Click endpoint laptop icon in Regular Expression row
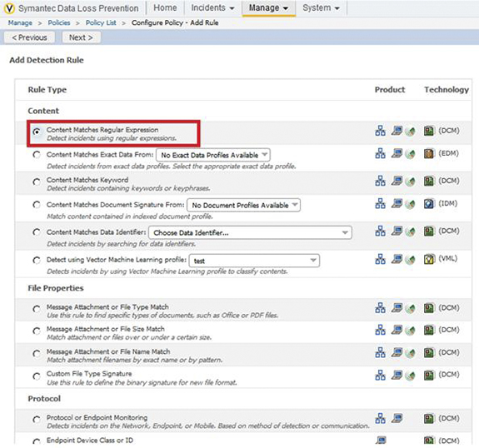Screen dimensions: 479x448 (x=397, y=131)
